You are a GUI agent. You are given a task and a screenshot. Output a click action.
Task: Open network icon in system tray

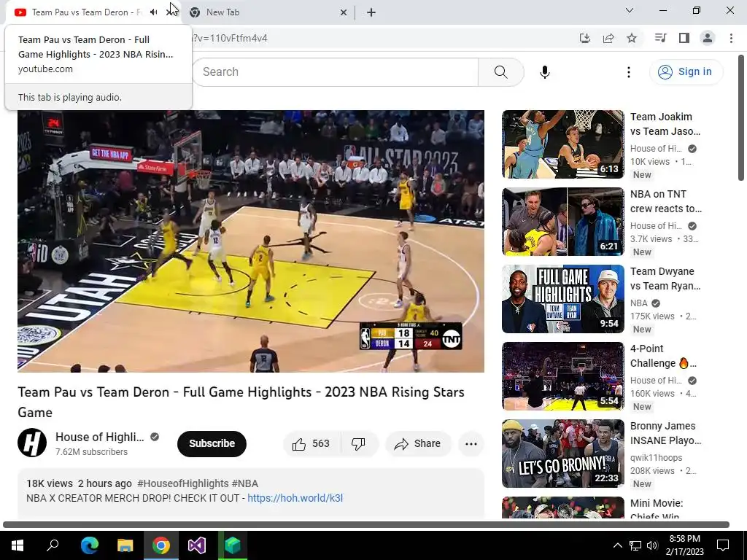coord(635,545)
